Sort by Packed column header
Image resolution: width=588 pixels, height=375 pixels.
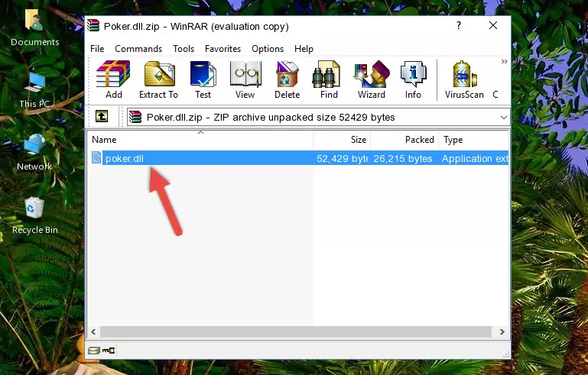pyautogui.click(x=404, y=140)
